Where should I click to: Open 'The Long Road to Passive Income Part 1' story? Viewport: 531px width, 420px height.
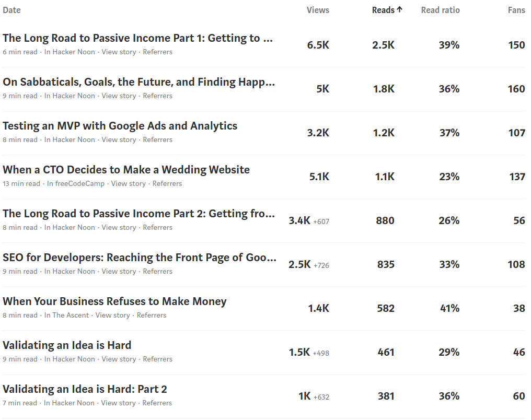tap(138, 38)
